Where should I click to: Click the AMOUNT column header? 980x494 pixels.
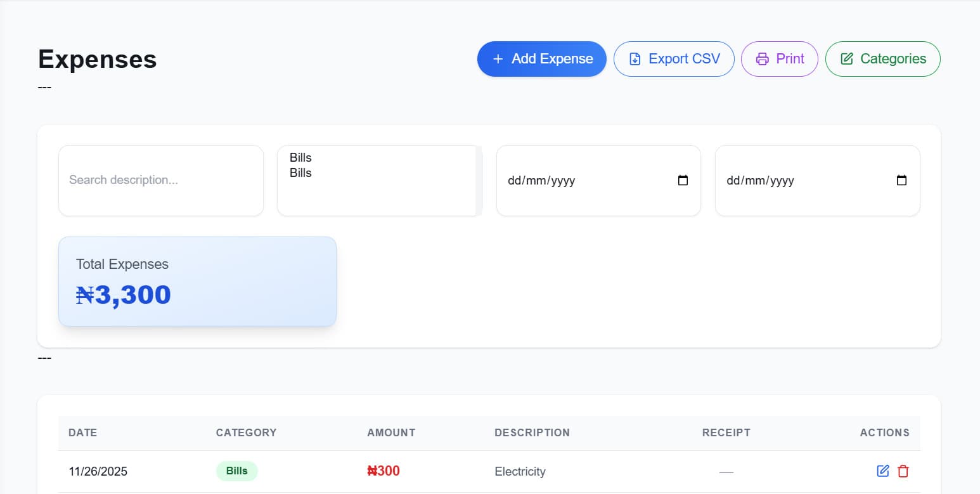point(391,432)
